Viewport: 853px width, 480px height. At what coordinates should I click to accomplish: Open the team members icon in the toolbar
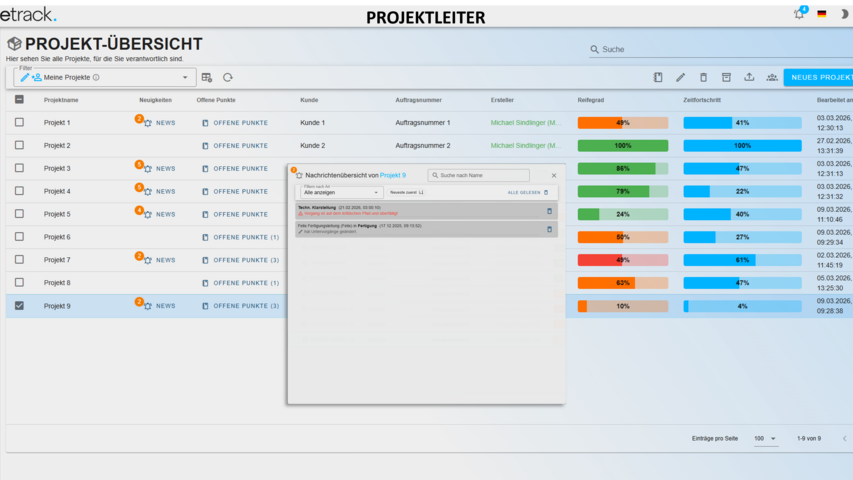pyautogui.click(x=772, y=77)
